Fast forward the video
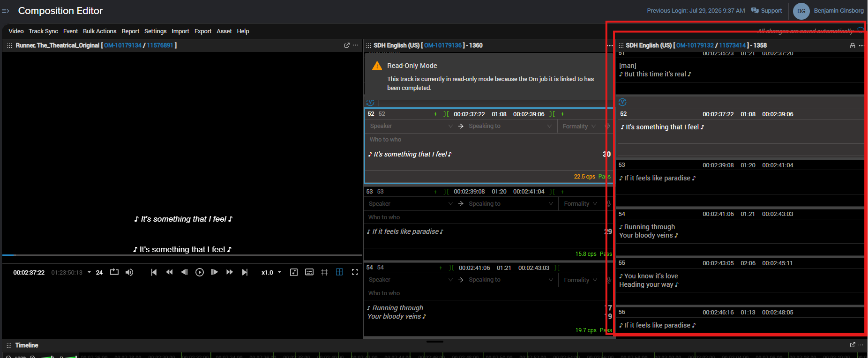This screenshot has height=358, width=868. coord(229,272)
